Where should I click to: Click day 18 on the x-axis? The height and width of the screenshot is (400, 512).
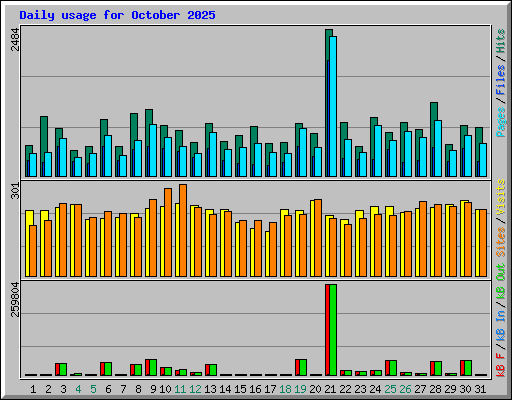pos(285,389)
